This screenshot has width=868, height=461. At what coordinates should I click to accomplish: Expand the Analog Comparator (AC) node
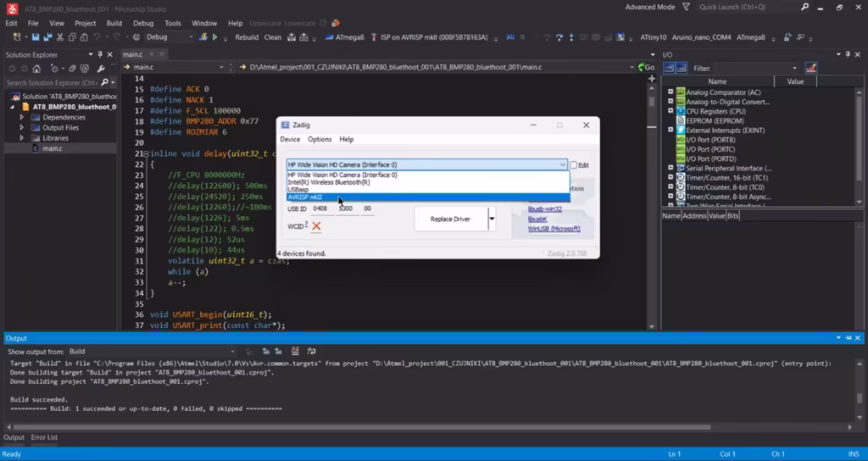tap(670, 92)
